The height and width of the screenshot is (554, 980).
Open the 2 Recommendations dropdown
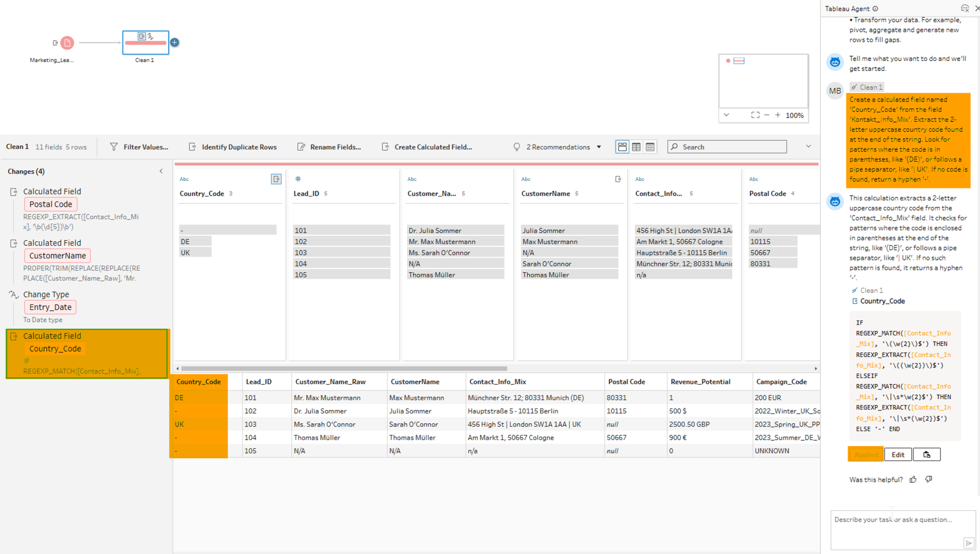[x=557, y=147]
